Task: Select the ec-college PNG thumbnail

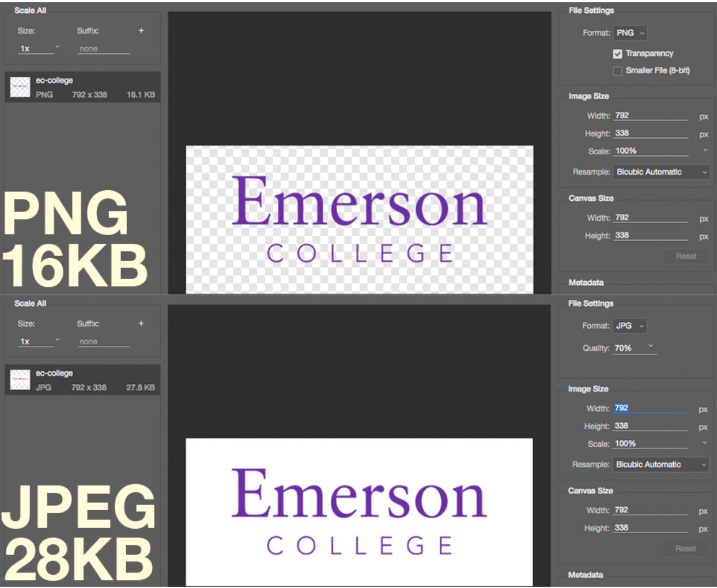Action: (20, 88)
